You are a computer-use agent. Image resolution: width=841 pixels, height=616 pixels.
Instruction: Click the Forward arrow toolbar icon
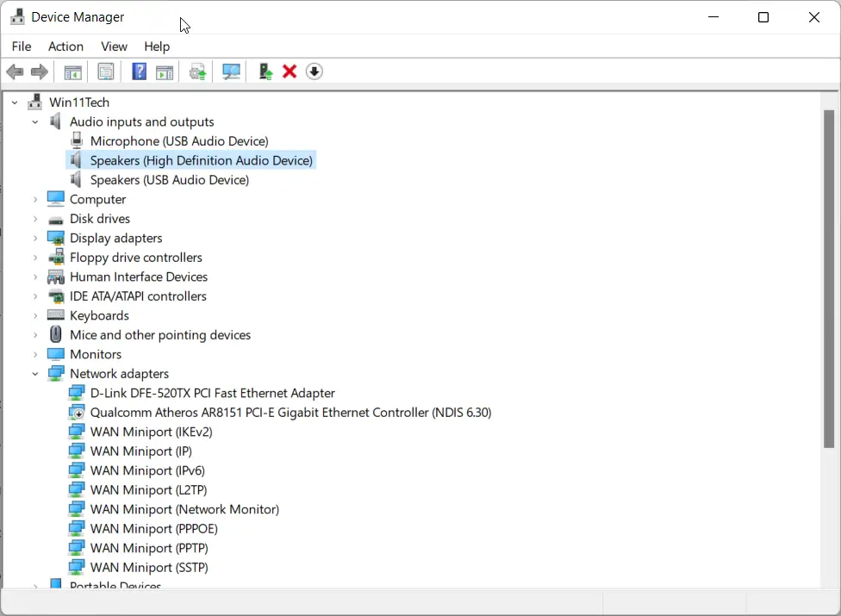click(40, 72)
